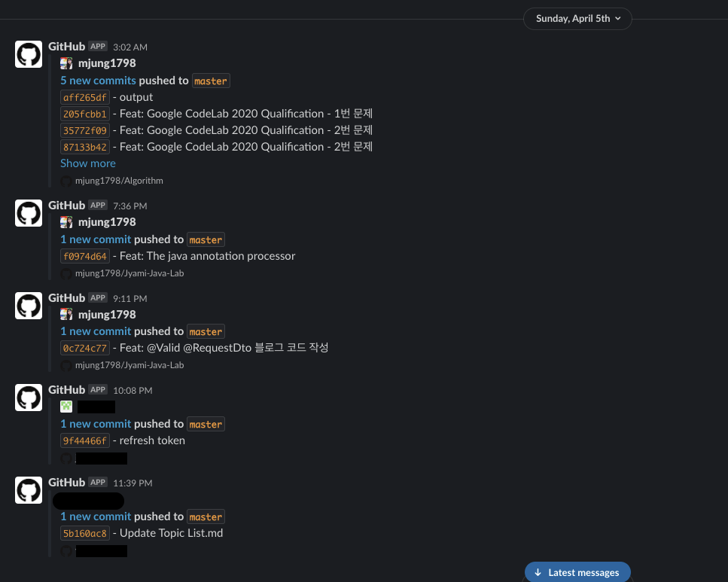Click mjung1798 username in 9:11 PM message
728x582 pixels.
[x=107, y=315]
